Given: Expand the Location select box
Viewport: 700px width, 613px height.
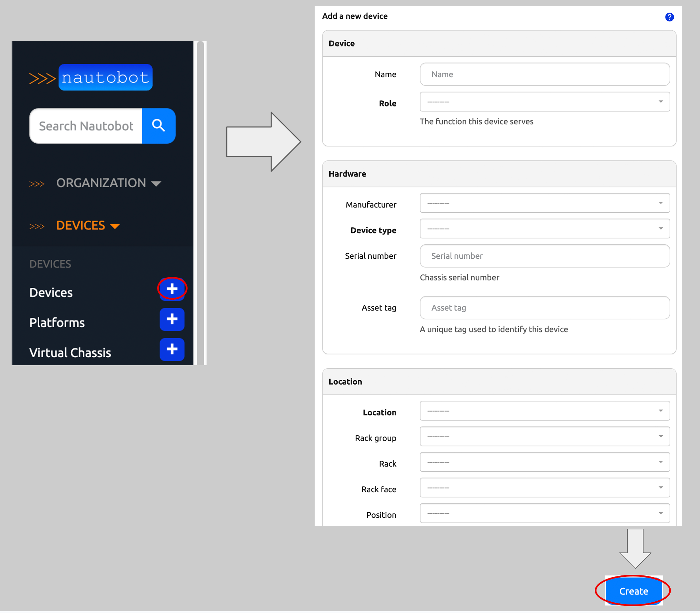Looking at the screenshot, I should click(x=544, y=411).
